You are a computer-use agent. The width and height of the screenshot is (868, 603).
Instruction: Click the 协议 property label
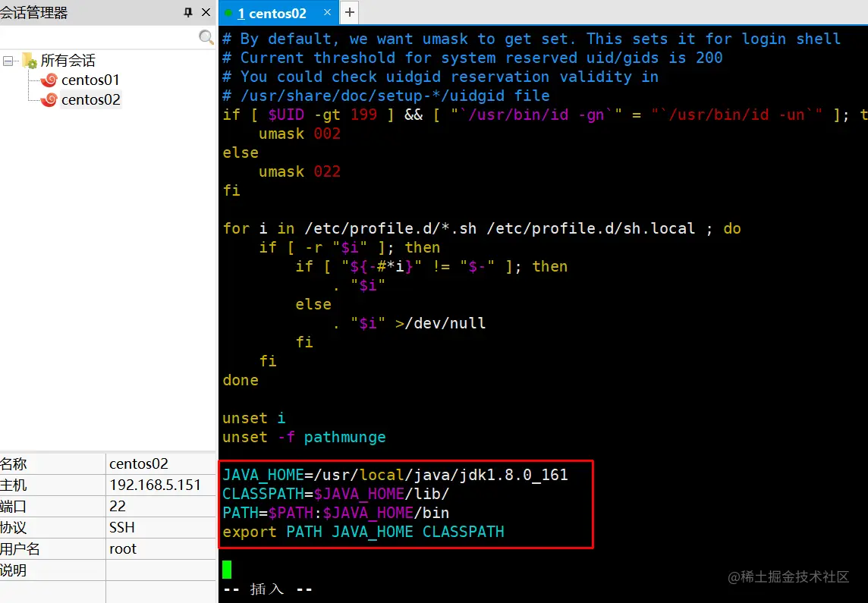[14, 528]
